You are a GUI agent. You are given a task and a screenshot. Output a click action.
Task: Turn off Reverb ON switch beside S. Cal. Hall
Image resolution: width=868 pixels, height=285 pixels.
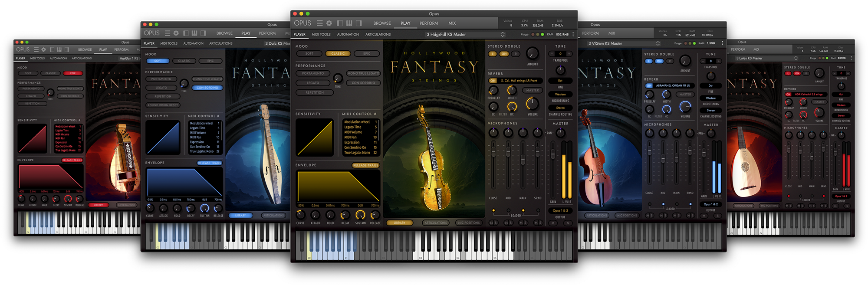coord(493,81)
